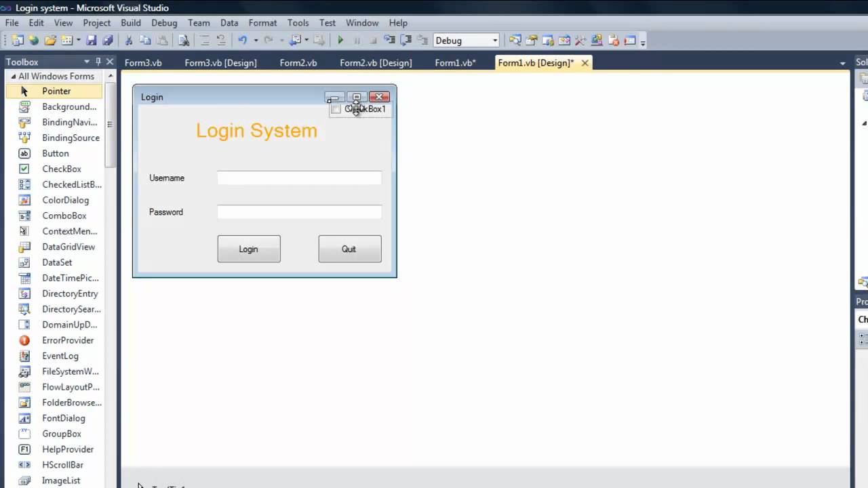Click the Undo arrow icon
The width and height of the screenshot is (868, 488).
point(242,41)
